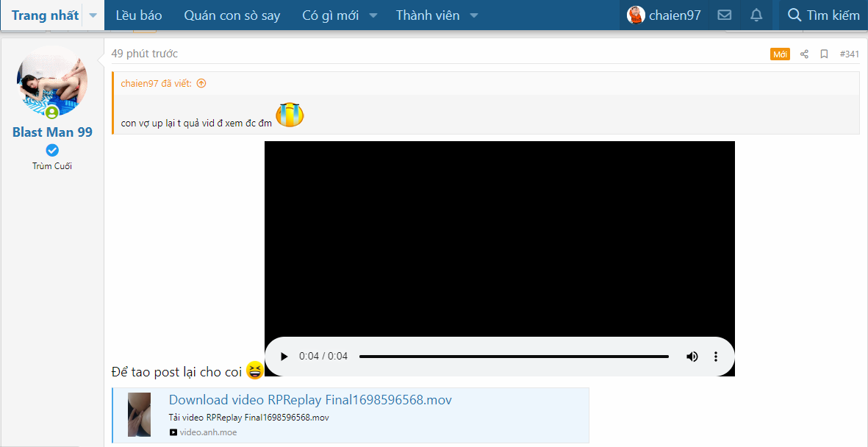Click the #341 post number permalink
This screenshot has height=447, width=868.
coord(849,54)
